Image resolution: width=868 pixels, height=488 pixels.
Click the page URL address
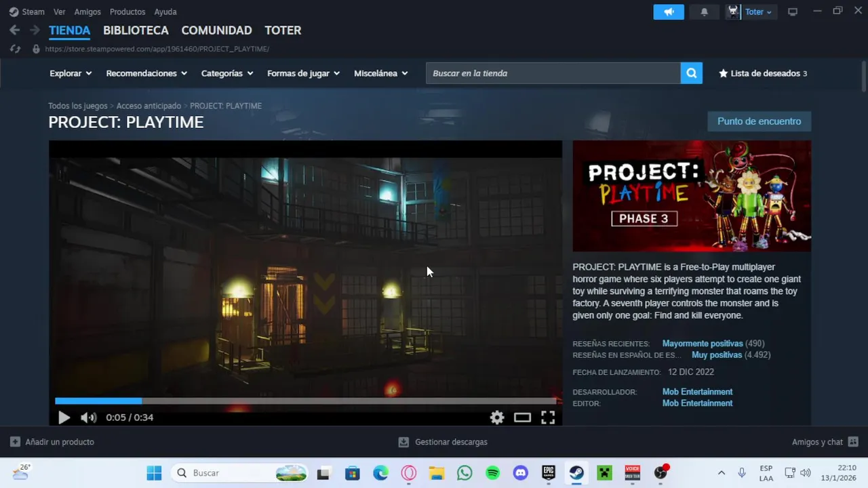coord(157,49)
